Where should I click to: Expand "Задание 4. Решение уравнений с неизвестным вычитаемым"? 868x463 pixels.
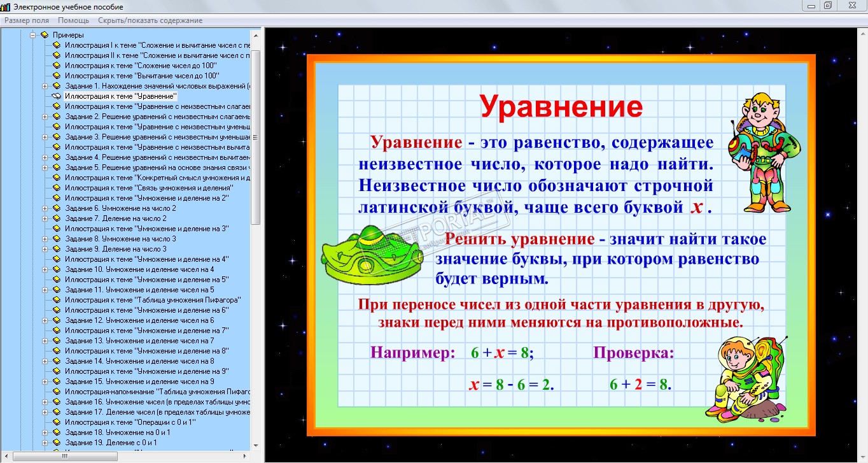(45, 157)
